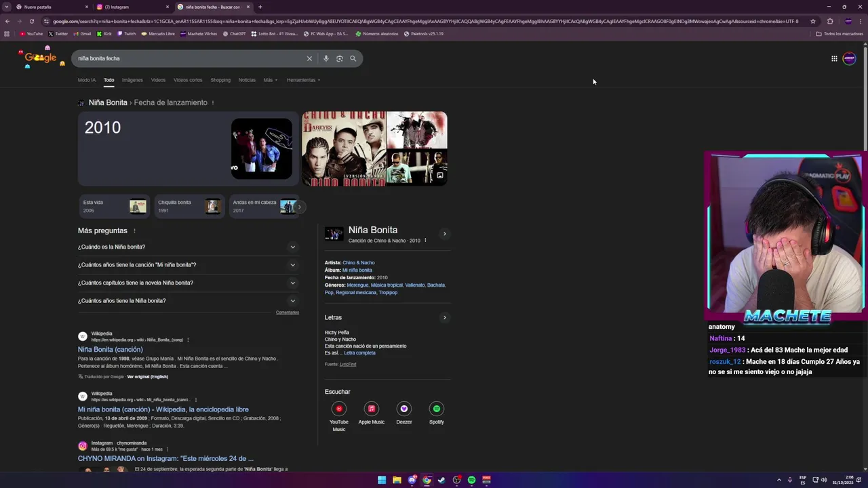Open the 'Mi niña bonita' album link
The width and height of the screenshot is (868, 488).
[357, 270]
